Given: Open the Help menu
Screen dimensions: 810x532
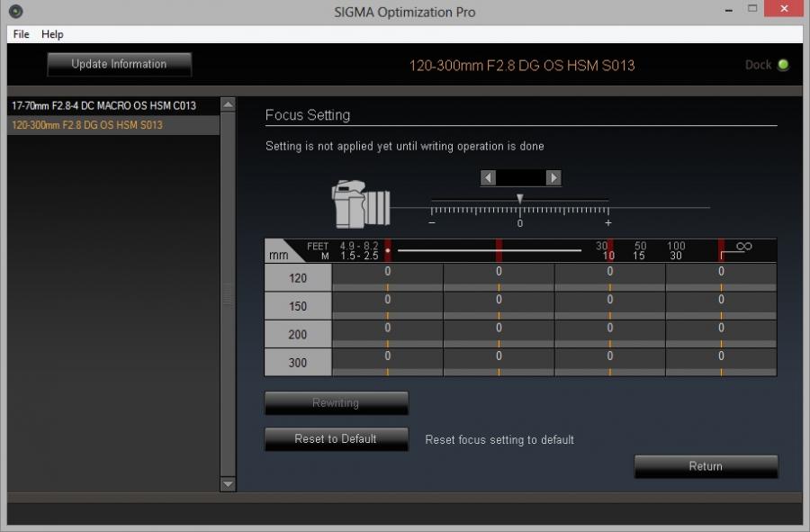Looking at the screenshot, I should (x=52, y=34).
